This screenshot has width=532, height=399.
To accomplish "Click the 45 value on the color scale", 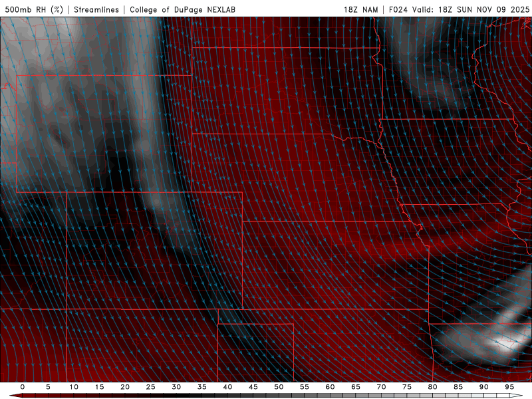I will (253, 387).
